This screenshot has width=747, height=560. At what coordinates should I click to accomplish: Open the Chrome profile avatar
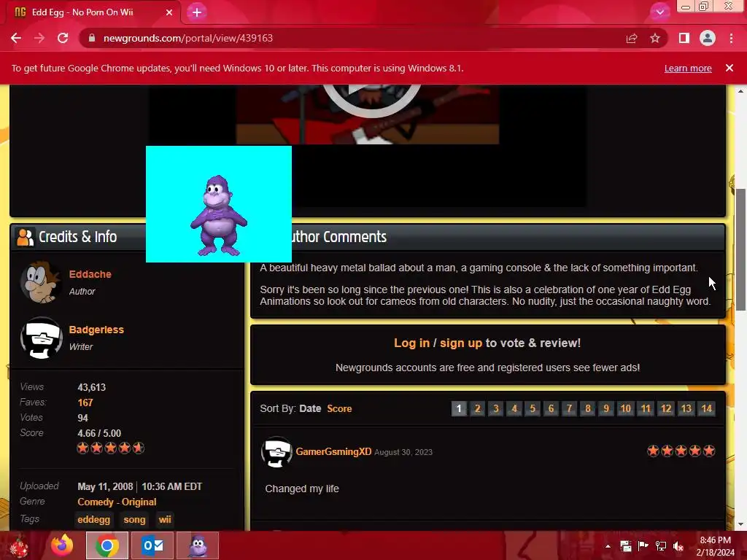pos(708,38)
